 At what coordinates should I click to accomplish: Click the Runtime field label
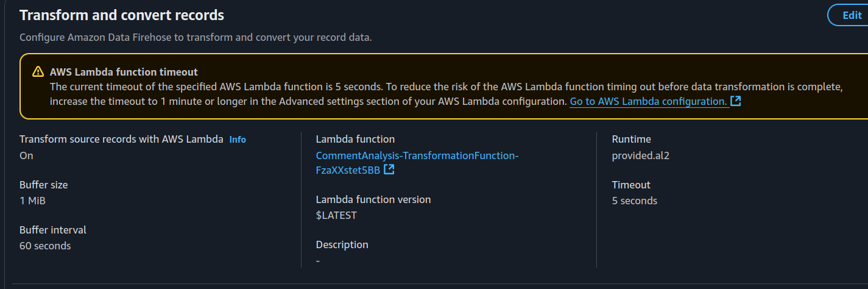coord(631,139)
